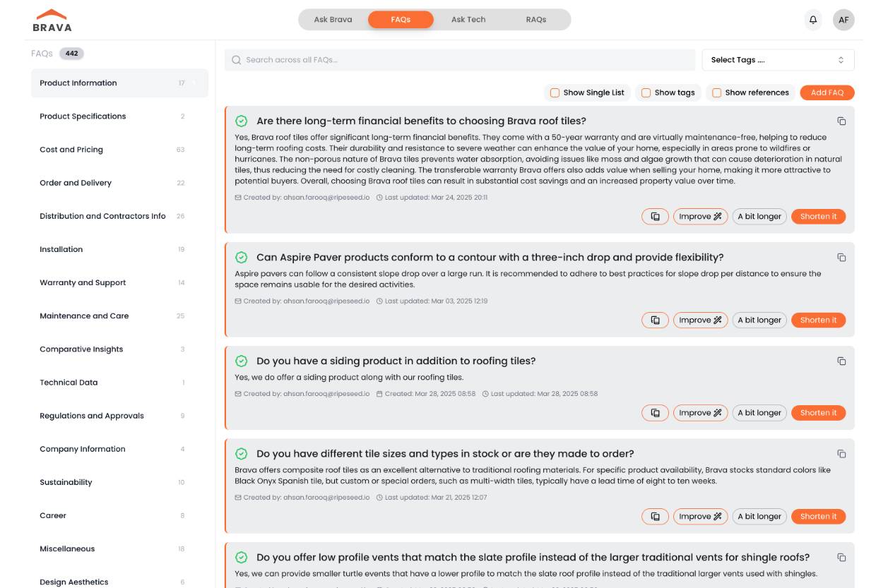Click outlined copy button beside Improve in siding product FAQ
Viewport: 888px width, 588px height.
coord(655,413)
